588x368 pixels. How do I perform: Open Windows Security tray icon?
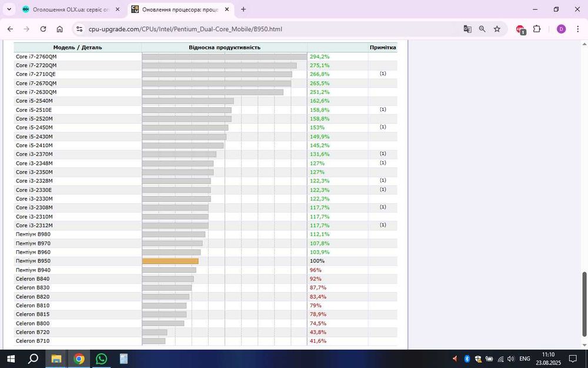pos(477,359)
